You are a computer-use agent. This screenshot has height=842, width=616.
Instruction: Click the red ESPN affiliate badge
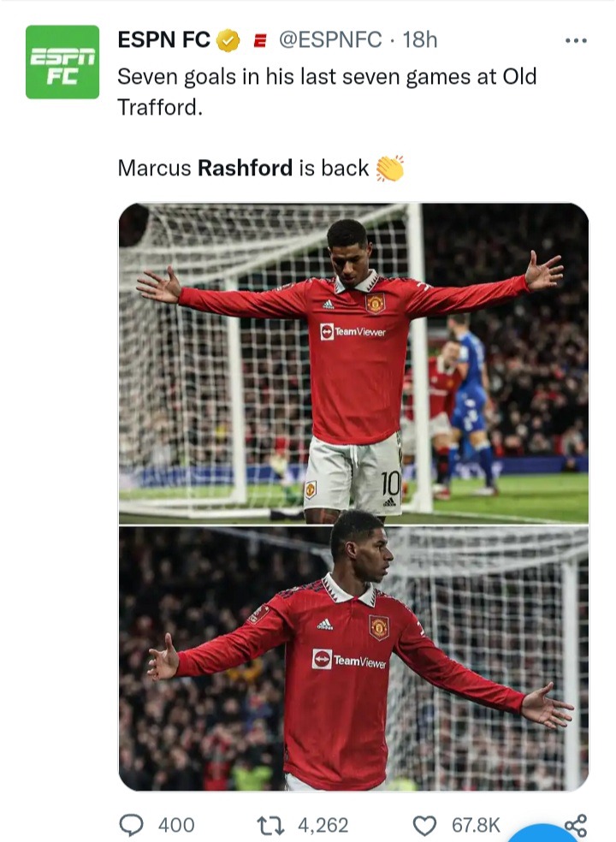(260, 41)
